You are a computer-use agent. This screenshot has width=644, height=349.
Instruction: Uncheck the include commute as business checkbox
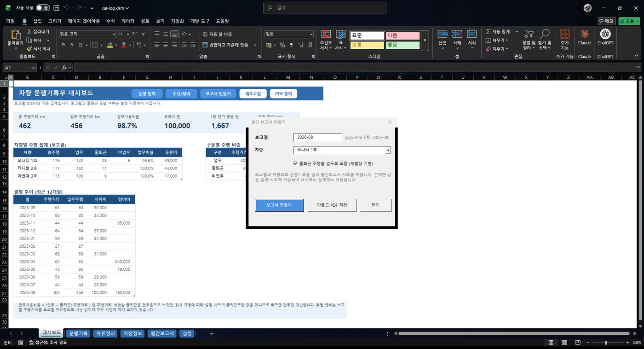click(x=295, y=163)
